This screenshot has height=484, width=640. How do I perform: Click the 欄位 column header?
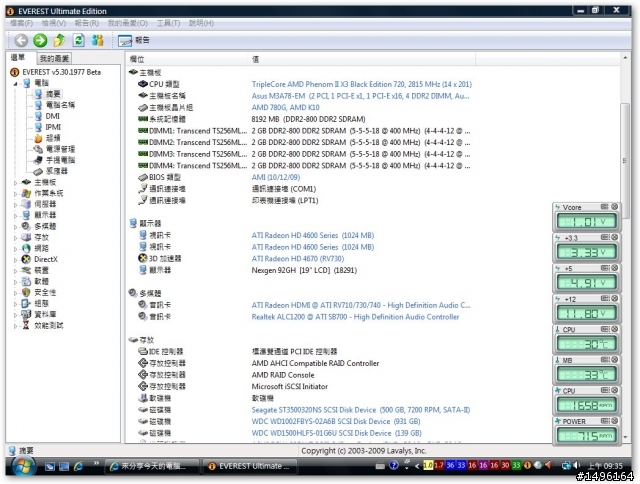coord(187,59)
